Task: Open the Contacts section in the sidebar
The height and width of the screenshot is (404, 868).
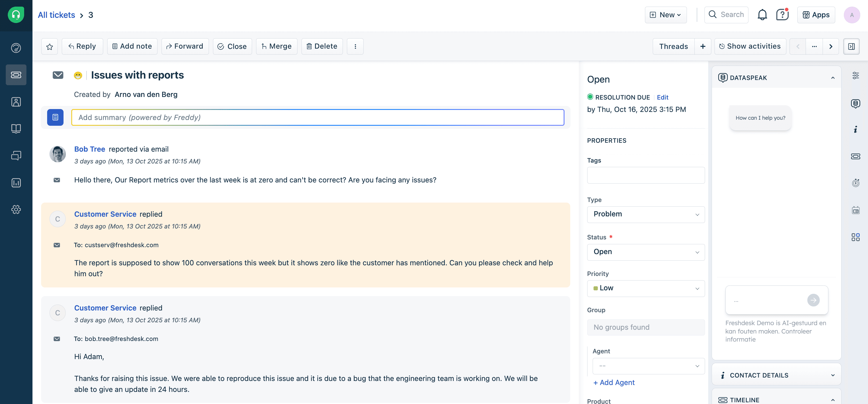Action: 16,102
